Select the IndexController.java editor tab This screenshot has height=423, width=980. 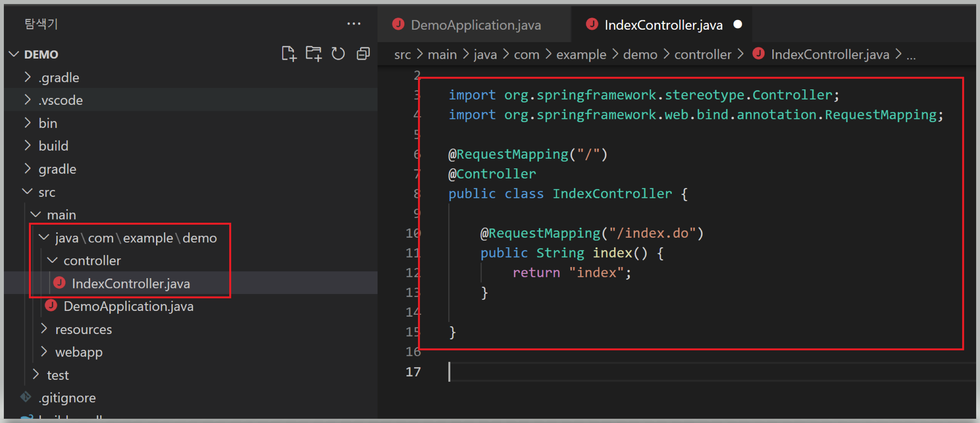[x=663, y=25]
